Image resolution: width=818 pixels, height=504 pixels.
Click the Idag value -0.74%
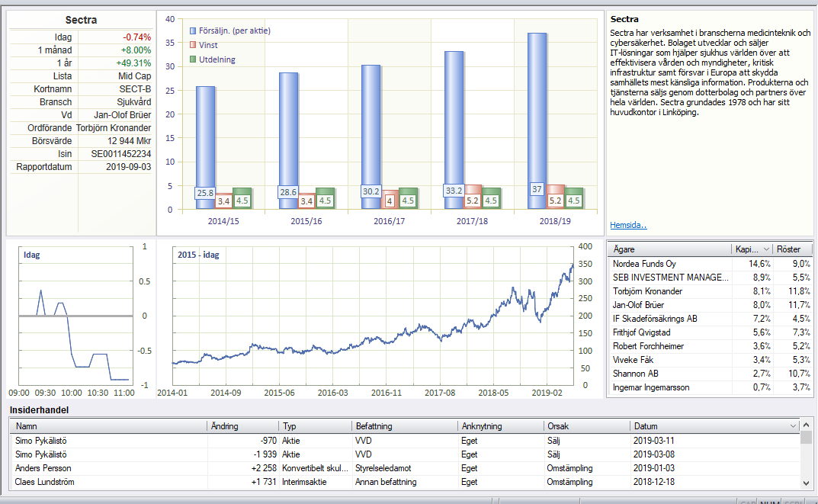(x=136, y=37)
